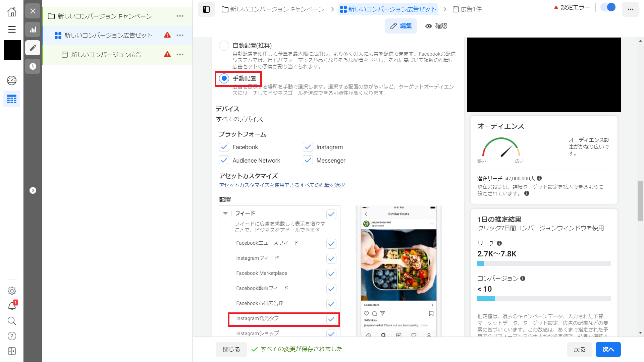
Task: Open 広告1件 in breadcrumb
Action: 467,9
